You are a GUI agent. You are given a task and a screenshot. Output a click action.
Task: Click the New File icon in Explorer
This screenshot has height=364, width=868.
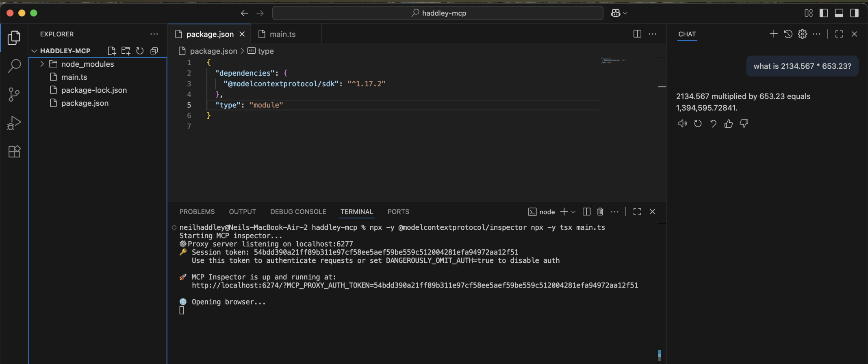(x=111, y=51)
